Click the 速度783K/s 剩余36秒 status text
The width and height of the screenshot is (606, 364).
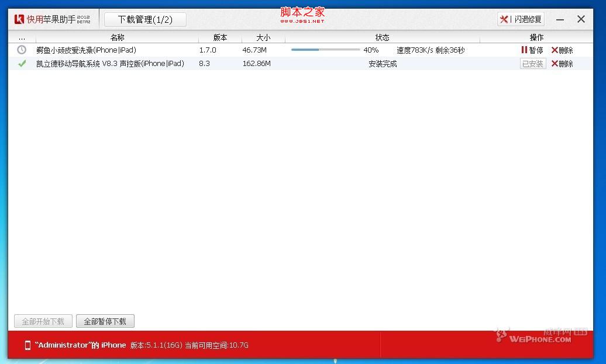point(431,50)
